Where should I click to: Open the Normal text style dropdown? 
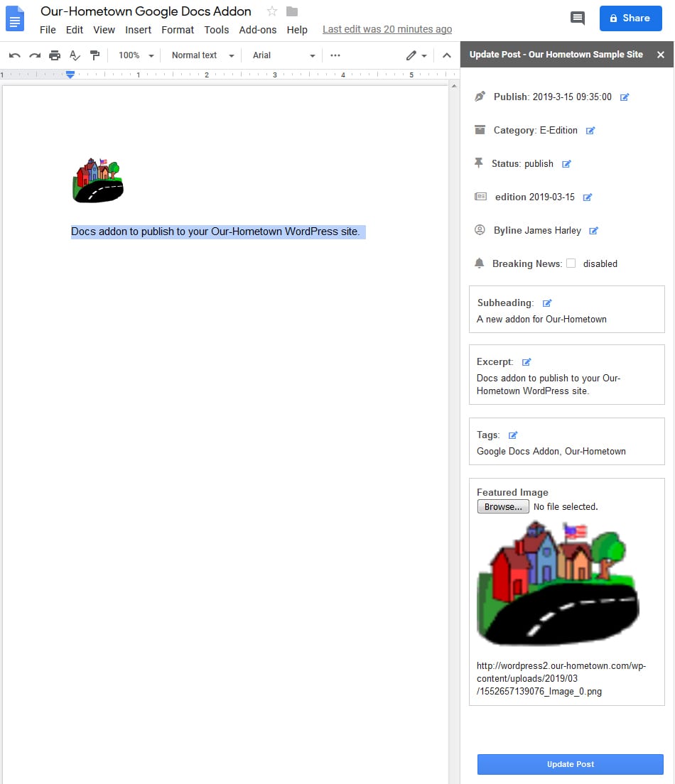(x=202, y=55)
